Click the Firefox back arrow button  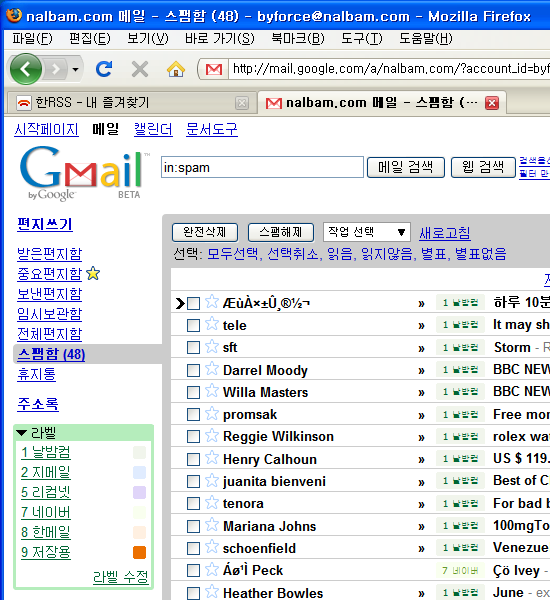tap(26, 69)
